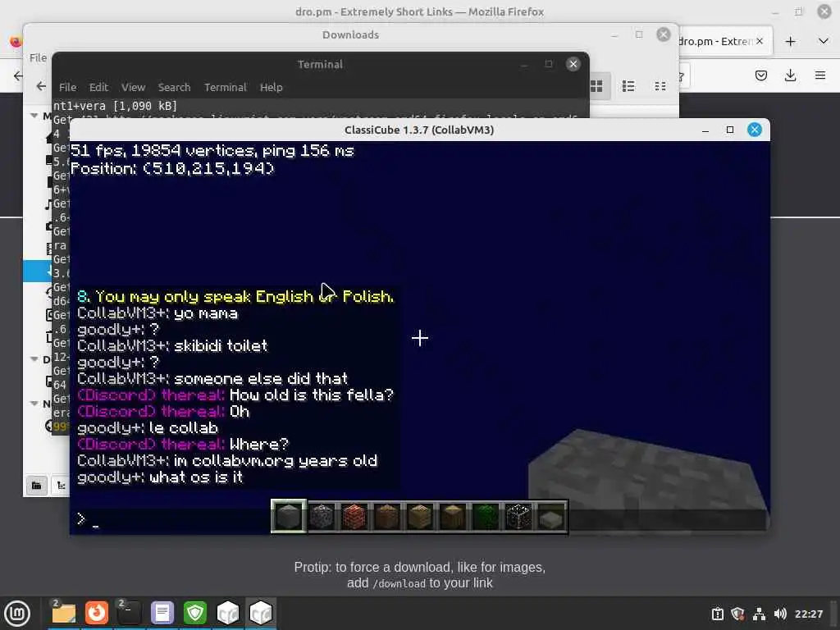This screenshot has width=840, height=630.
Task: Select the slab block in hotbar
Action: pos(551,518)
